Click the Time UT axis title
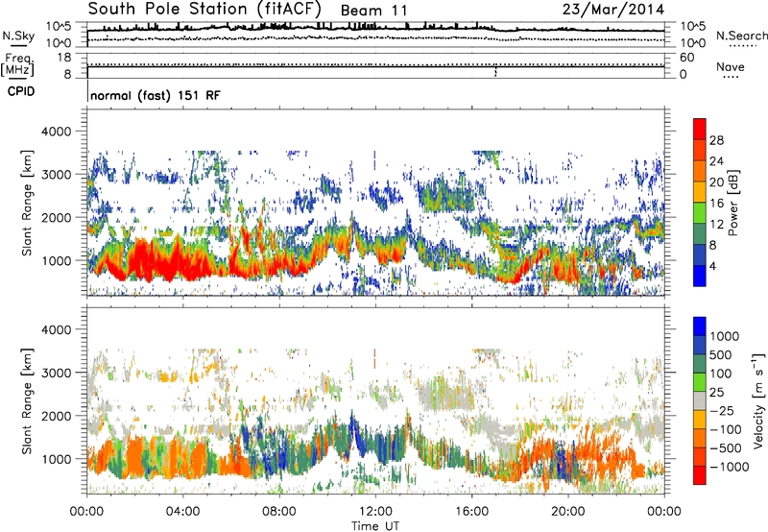 coord(375,526)
